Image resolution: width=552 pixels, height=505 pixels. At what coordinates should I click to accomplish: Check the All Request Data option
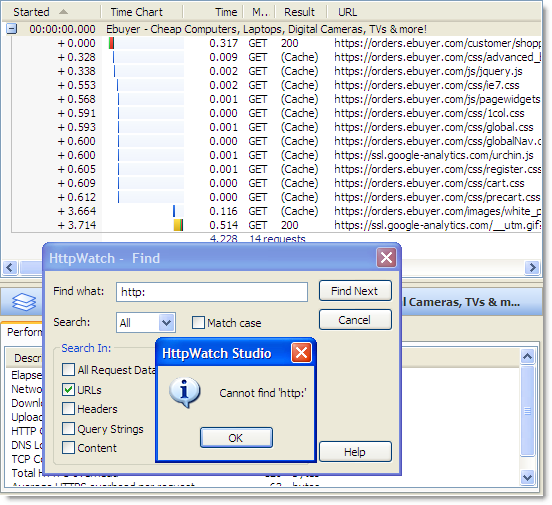[x=68, y=370]
